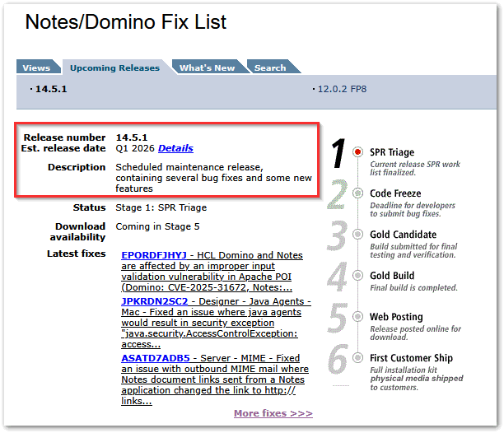Click the SPR Triage heading
The width and height of the screenshot is (504, 433).
[x=392, y=152]
